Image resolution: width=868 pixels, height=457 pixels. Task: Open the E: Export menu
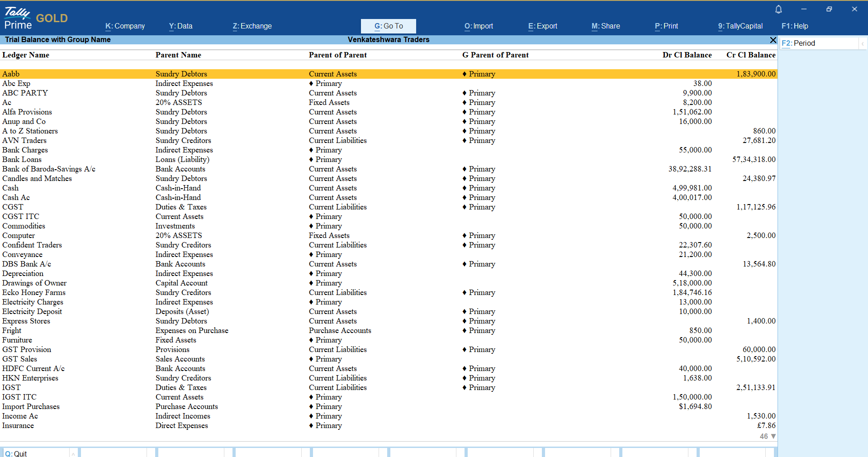click(x=542, y=26)
